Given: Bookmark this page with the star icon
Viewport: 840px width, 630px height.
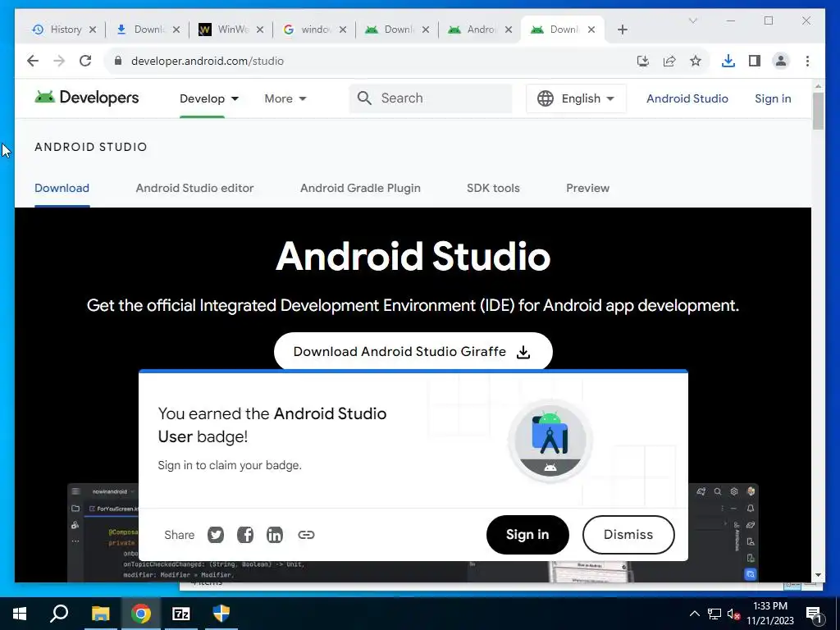Looking at the screenshot, I should [x=696, y=61].
